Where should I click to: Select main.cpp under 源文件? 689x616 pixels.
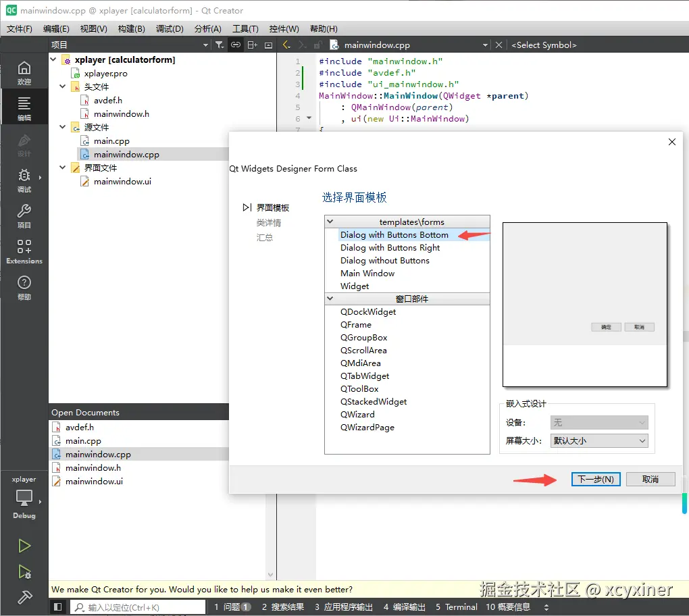(111, 140)
